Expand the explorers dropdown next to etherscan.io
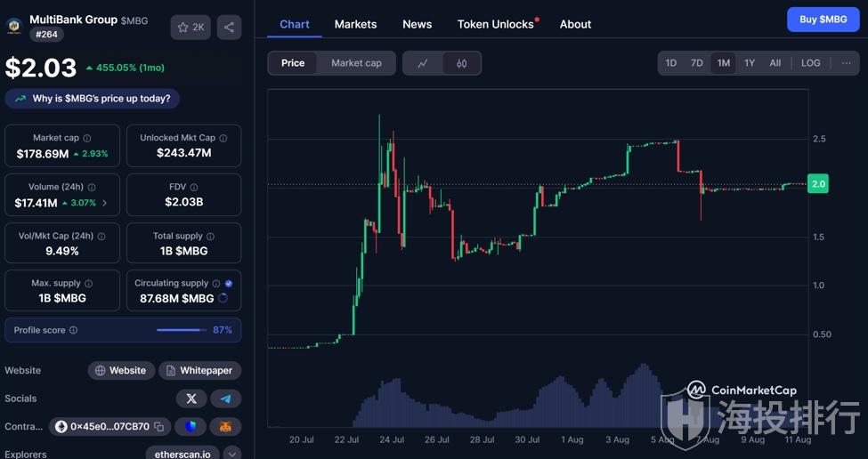 click(x=231, y=454)
